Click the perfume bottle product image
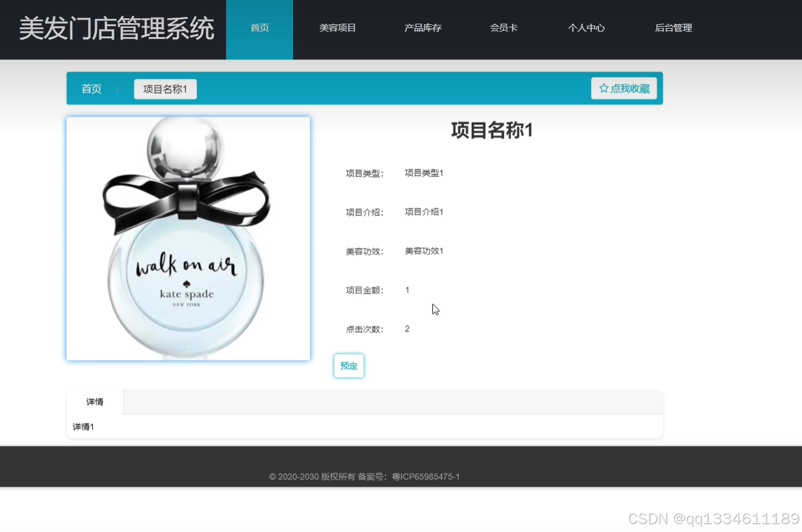The width and height of the screenshot is (802, 532). pos(188,239)
